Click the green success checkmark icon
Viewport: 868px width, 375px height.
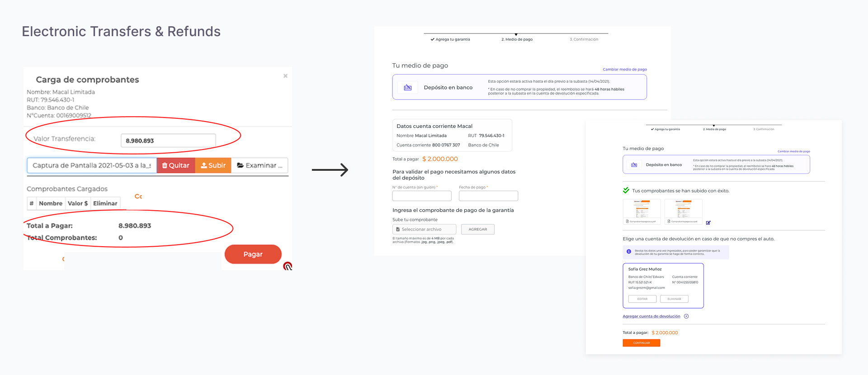point(626,190)
